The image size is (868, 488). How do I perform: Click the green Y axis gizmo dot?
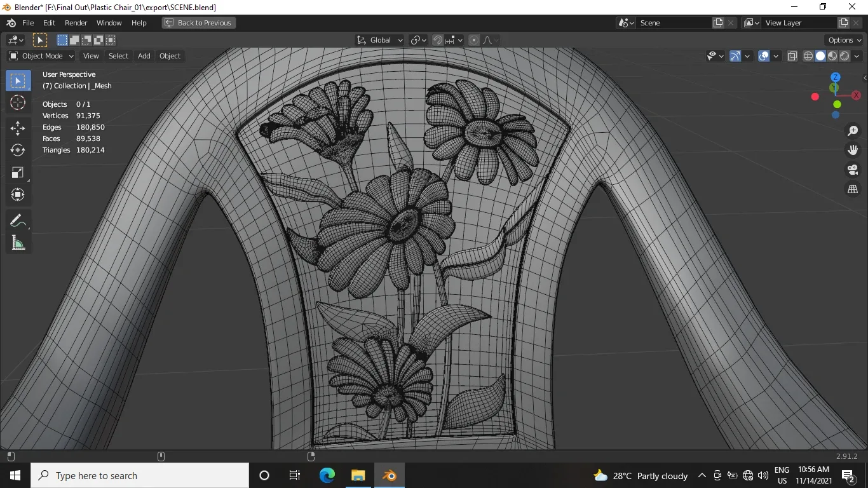pos(837,104)
